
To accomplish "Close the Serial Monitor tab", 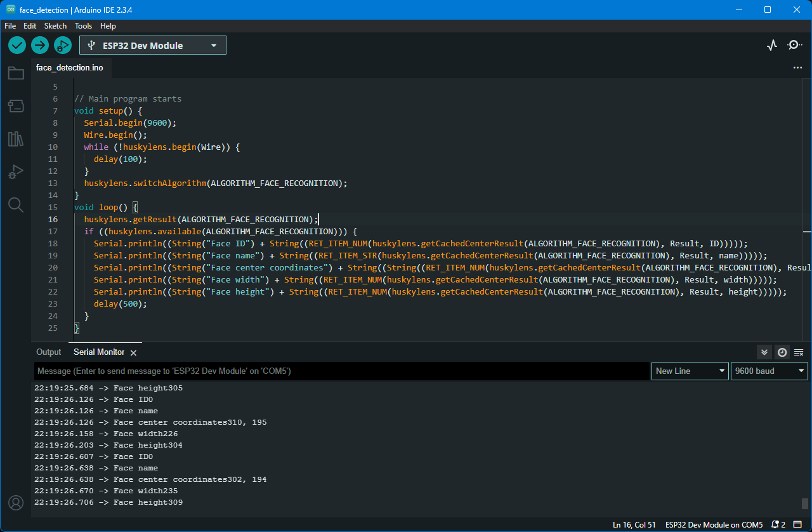I will coord(133,352).
